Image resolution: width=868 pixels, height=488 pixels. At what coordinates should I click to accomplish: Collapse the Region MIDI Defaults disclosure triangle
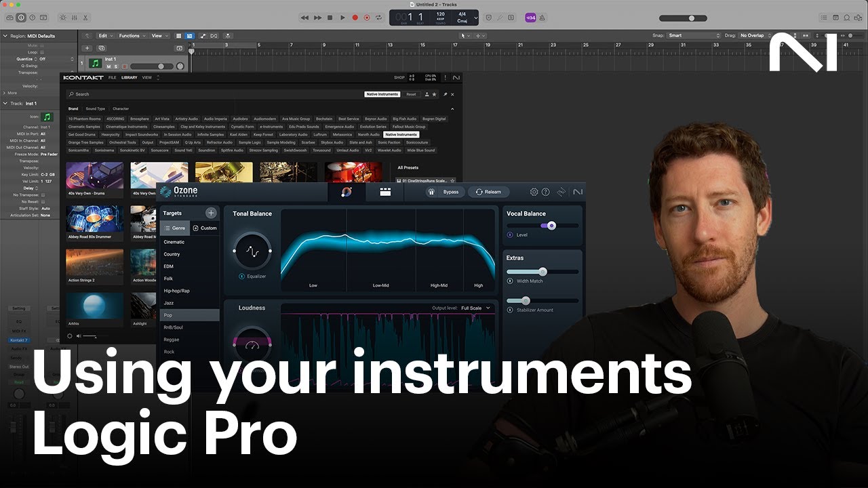5,35
